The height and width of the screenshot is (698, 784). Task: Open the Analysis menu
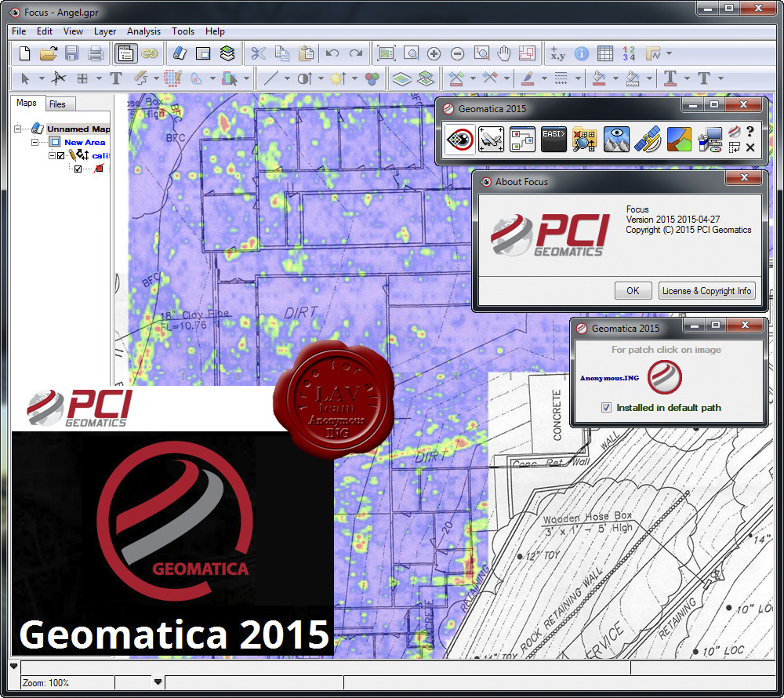(x=143, y=31)
